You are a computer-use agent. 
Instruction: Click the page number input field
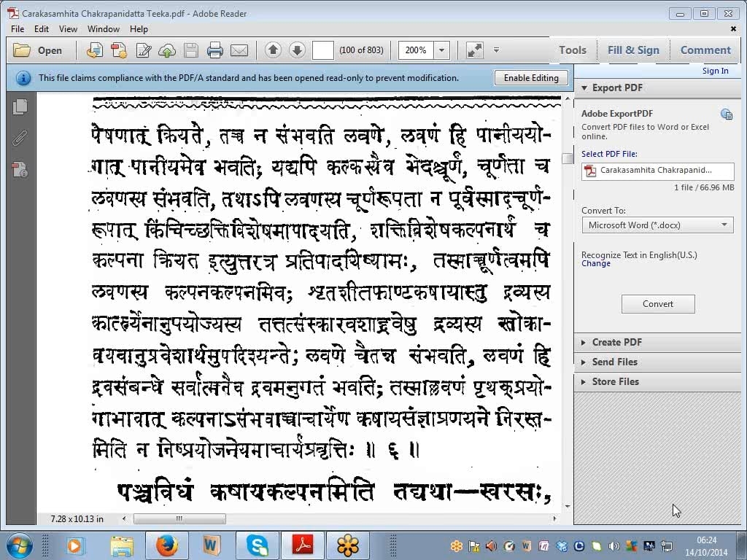click(322, 50)
